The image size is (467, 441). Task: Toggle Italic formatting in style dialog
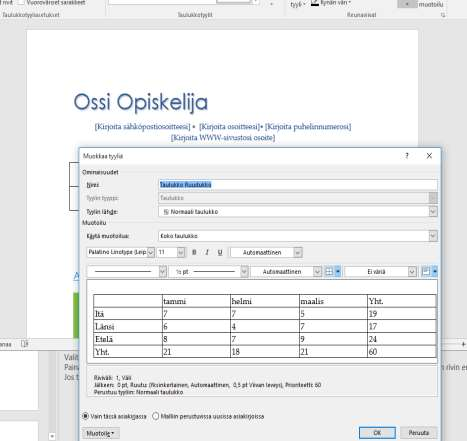click(x=207, y=252)
